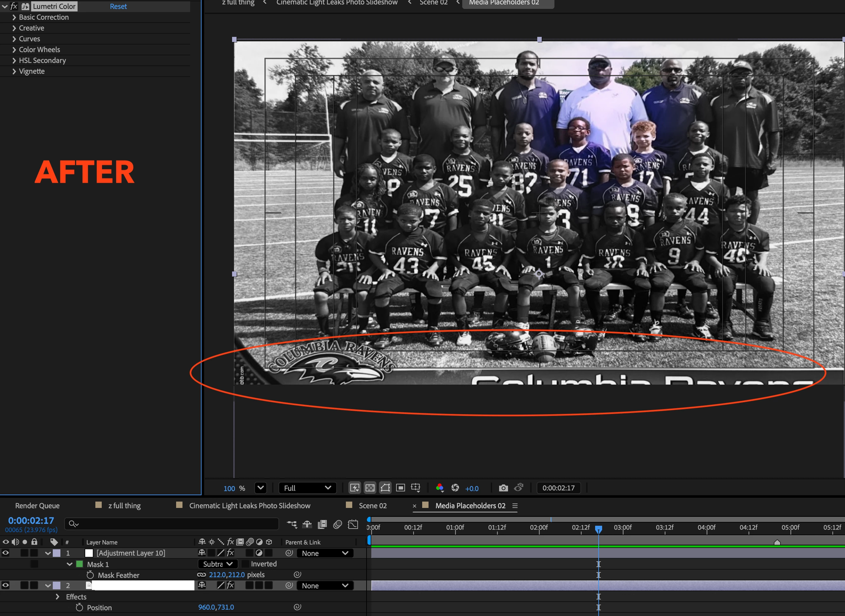
Task: Toggle the Mask Feather stopwatch
Action: coord(90,575)
